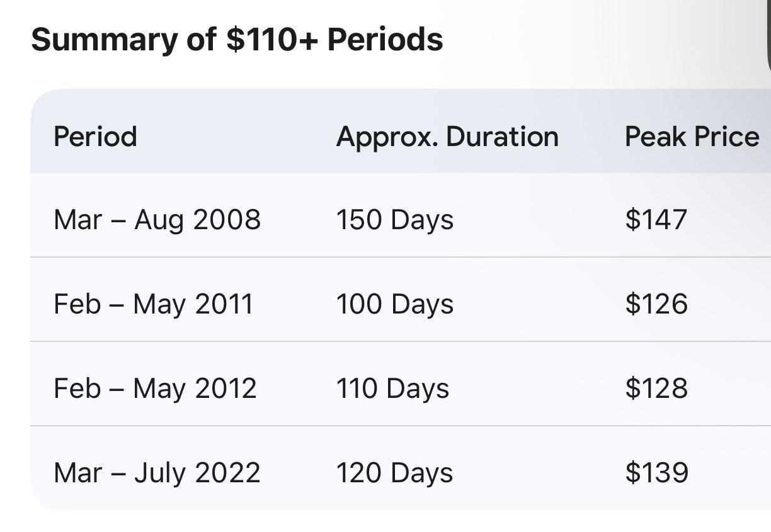
Task: Select the "Mar – Aug 2008" period cell
Action: [157, 220]
